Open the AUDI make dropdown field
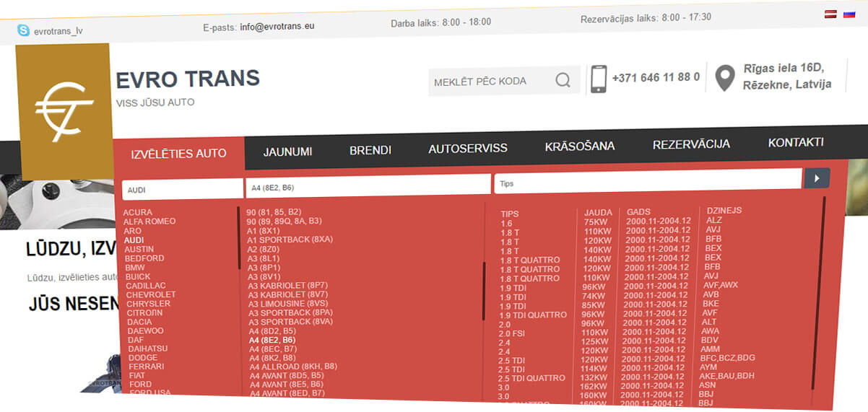868x412 pixels. [183, 189]
